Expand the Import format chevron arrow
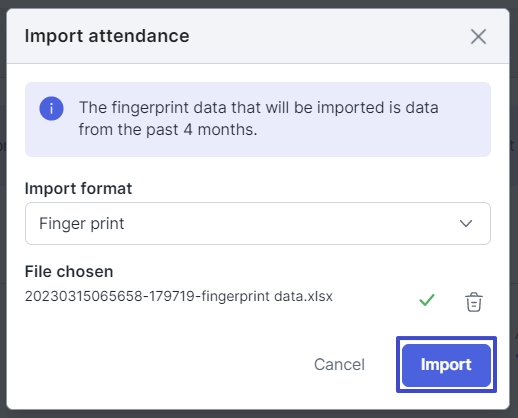518x418 pixels. (466, 223)
